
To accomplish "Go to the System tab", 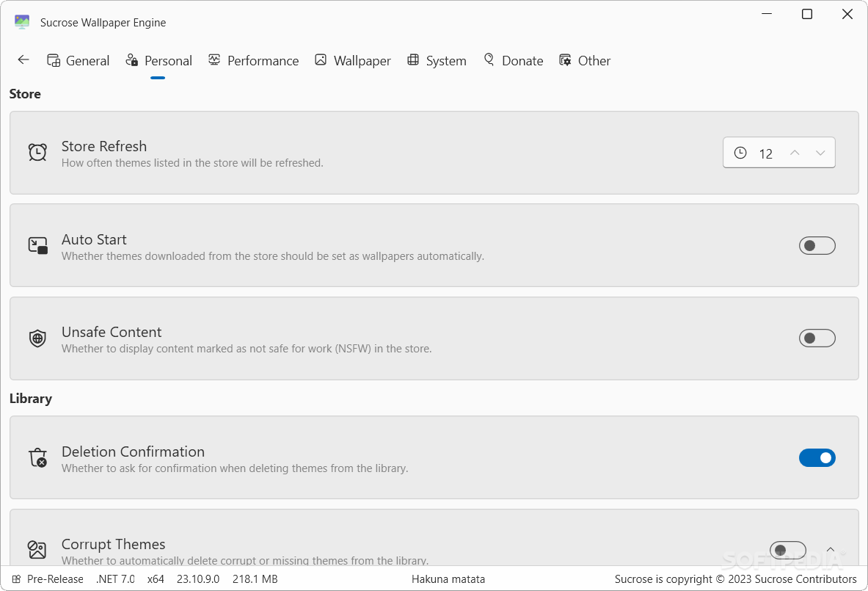I will (437, 60).
